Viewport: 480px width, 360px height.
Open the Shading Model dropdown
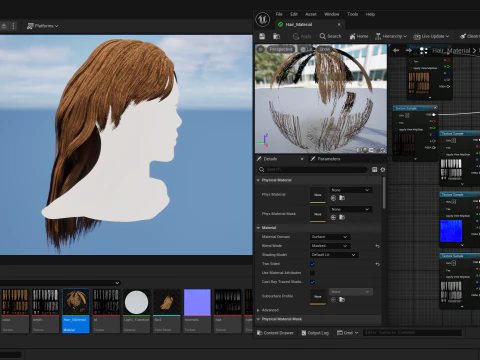tap(334, 255)
